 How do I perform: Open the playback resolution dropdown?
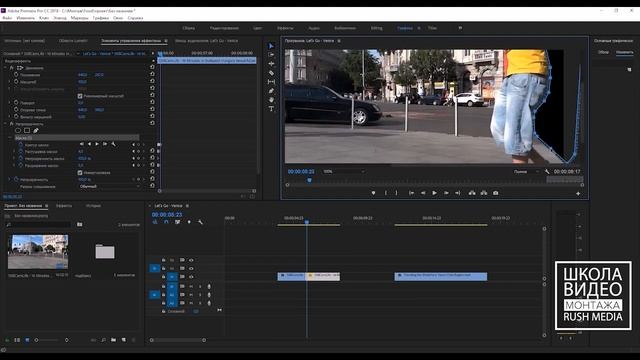[526, 172]
